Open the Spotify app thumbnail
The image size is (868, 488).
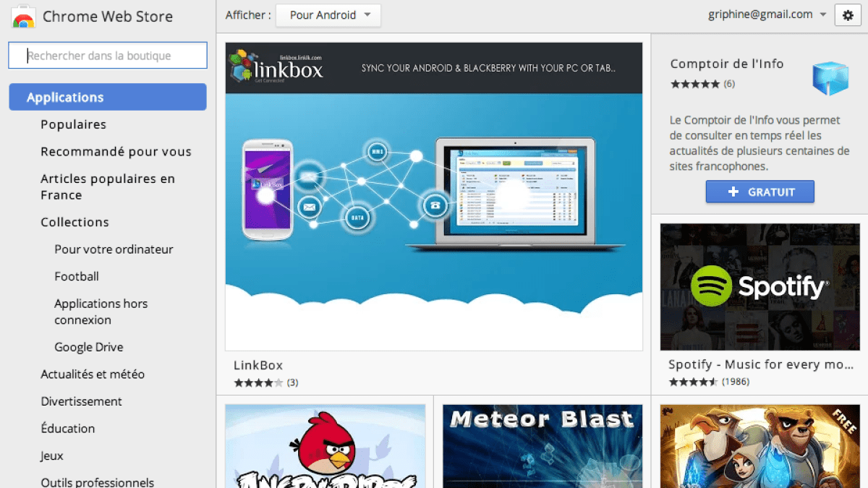[759, 286]
